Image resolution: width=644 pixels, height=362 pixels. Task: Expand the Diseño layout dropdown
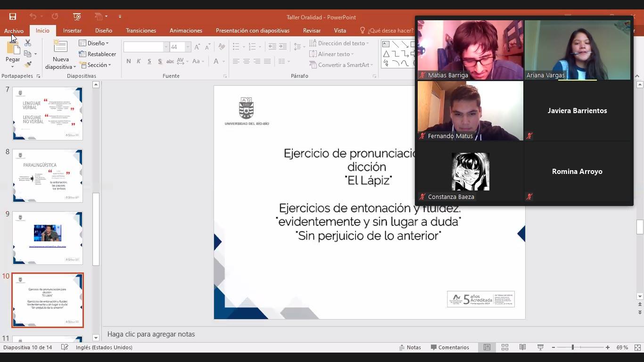[94, 43]
